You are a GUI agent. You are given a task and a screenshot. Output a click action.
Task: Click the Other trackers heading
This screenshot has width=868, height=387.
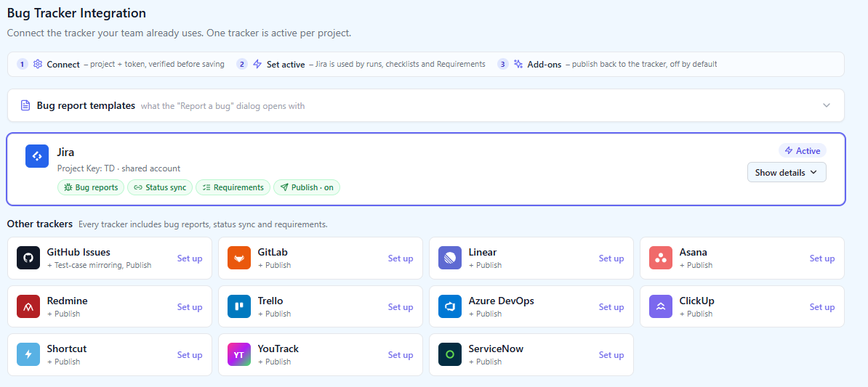coord(40,224)
